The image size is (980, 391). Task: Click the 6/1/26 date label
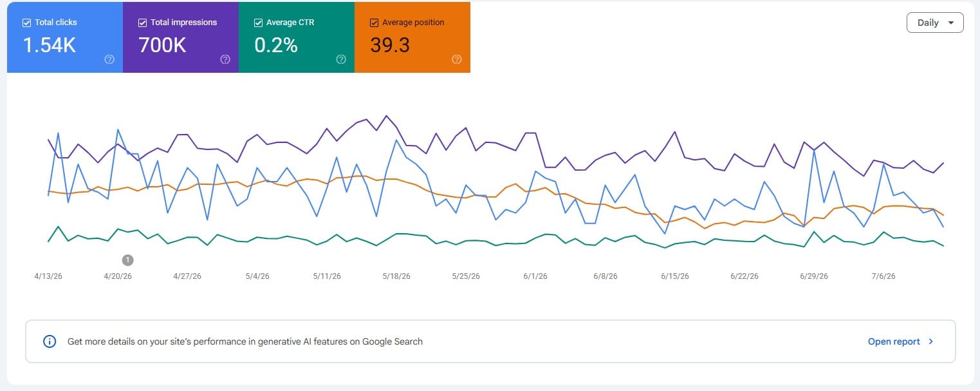tap(535, 276)
